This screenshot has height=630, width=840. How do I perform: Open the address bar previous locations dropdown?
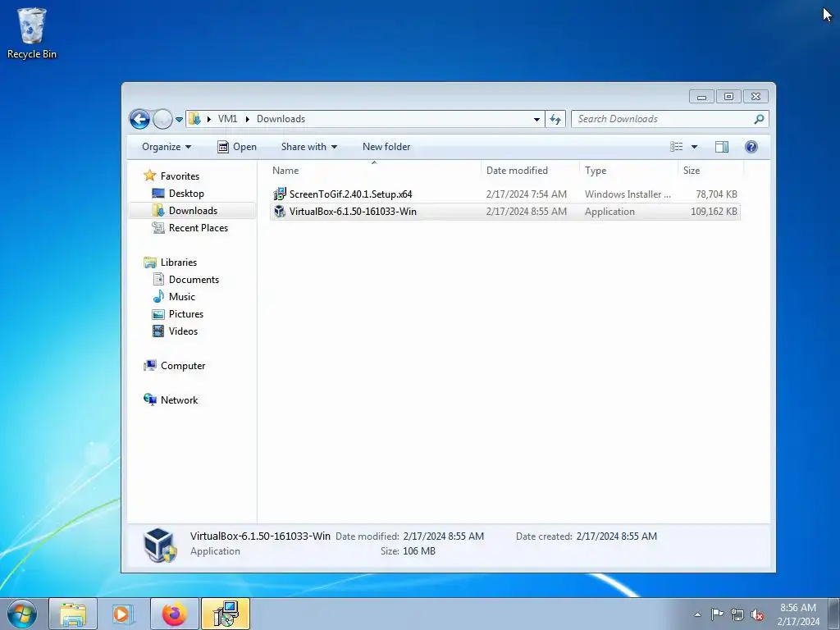[x=536, y=119]
